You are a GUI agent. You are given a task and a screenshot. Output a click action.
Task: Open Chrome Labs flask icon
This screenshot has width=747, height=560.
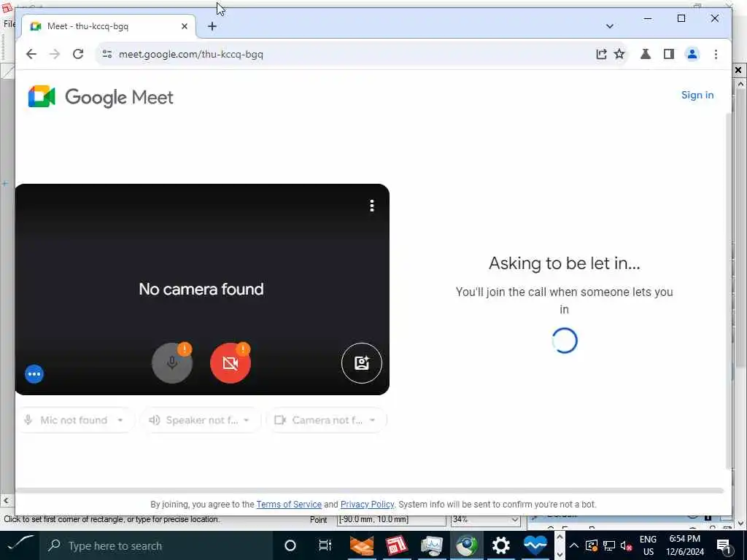click(646, 54)
